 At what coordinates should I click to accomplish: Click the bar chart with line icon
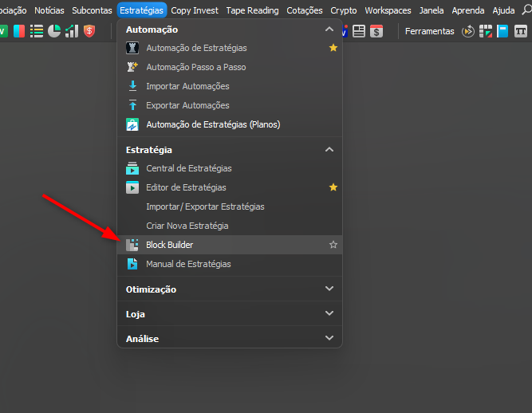pos(72,31)
